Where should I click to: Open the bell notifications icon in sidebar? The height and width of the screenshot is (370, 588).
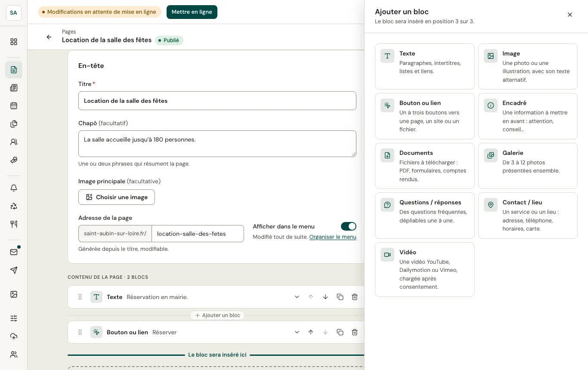point(14,188)
